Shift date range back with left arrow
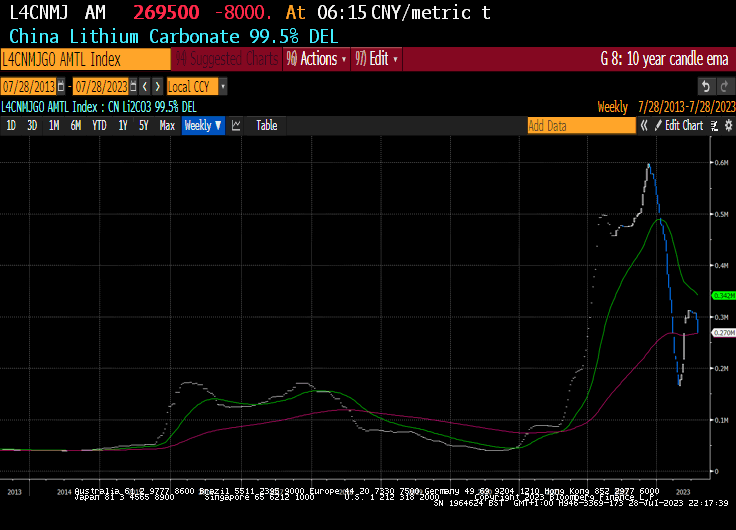 [x=145, y=87]
